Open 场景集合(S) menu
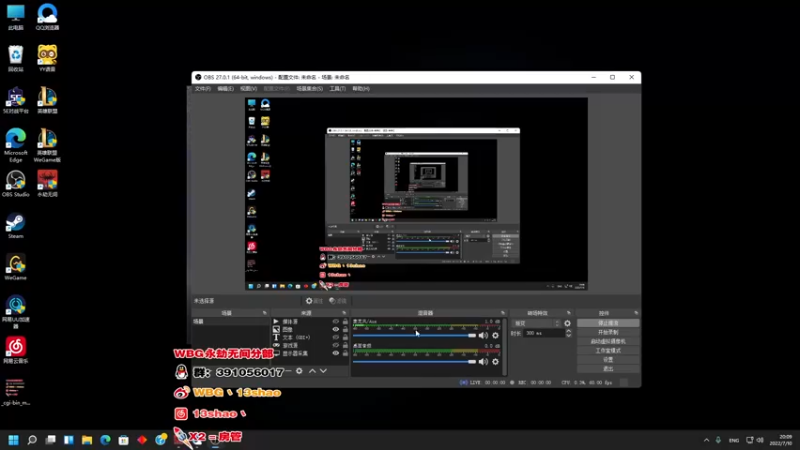The image size is (800, 450). click(310, 89)
